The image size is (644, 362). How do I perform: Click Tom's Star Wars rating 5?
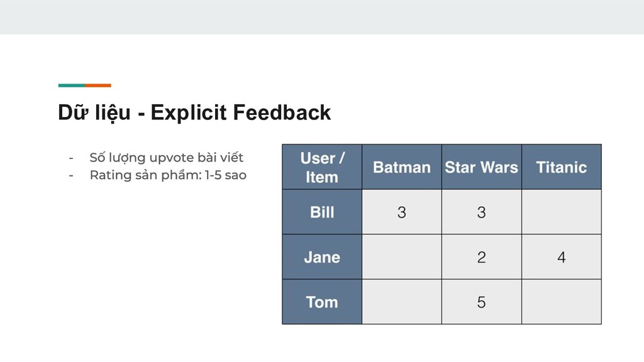pos(481,302)
